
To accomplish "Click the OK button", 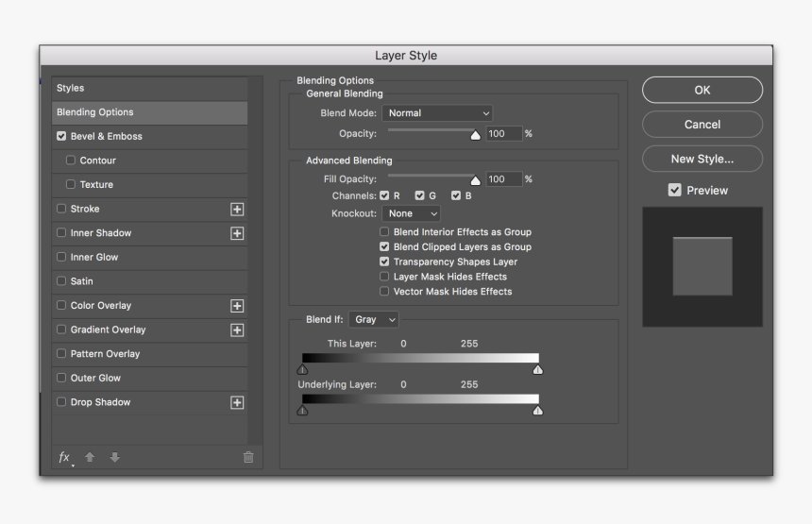I will 702,90.
